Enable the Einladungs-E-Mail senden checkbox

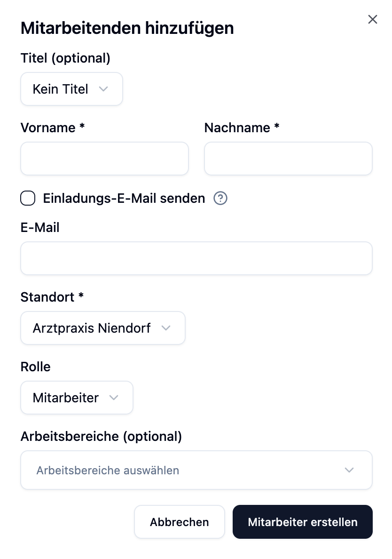point(28,199)
